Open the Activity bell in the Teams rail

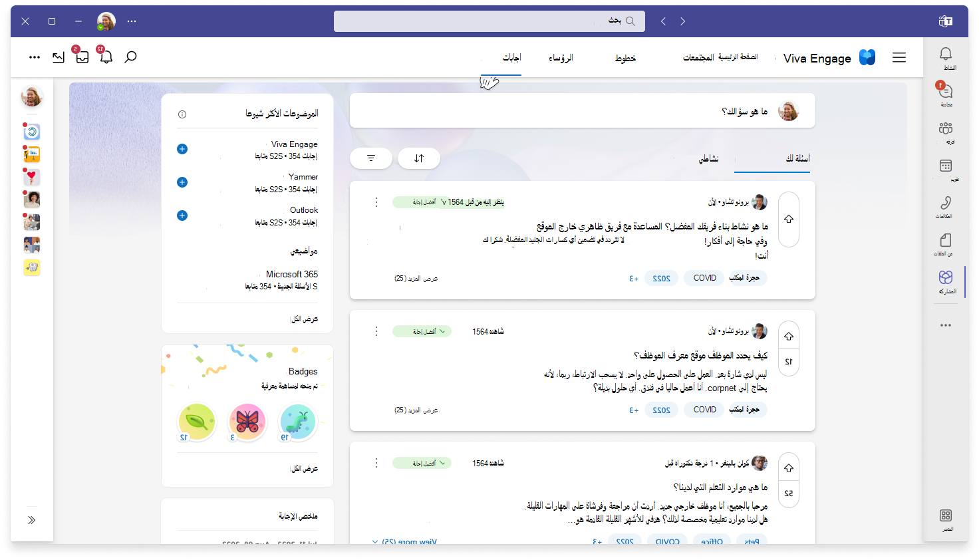point(946,54)
